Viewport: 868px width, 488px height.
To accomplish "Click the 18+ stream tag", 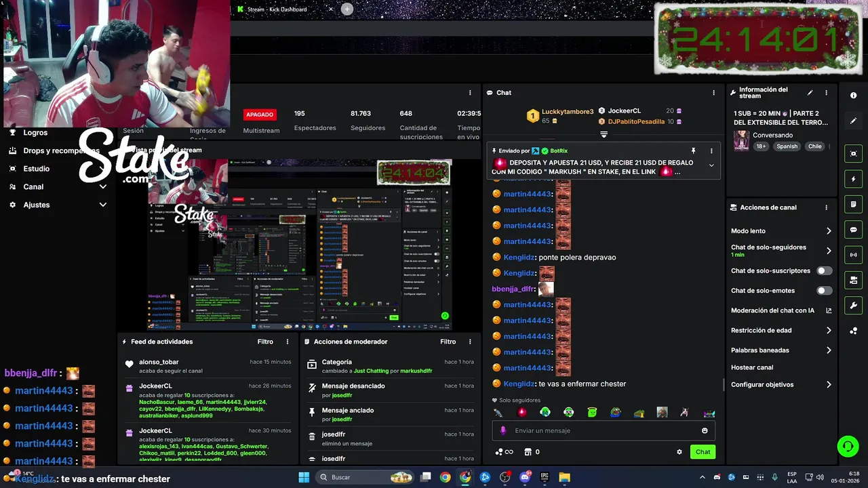I will (761, 146).
